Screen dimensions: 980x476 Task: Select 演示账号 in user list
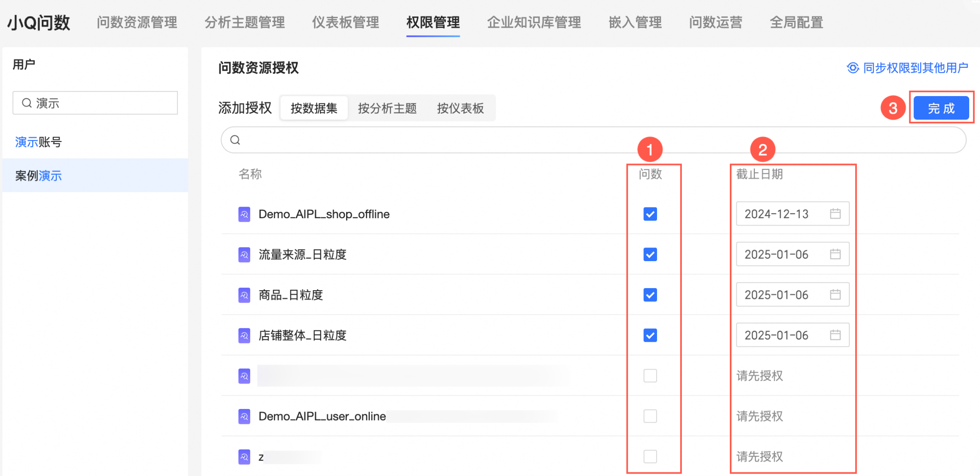38,142
